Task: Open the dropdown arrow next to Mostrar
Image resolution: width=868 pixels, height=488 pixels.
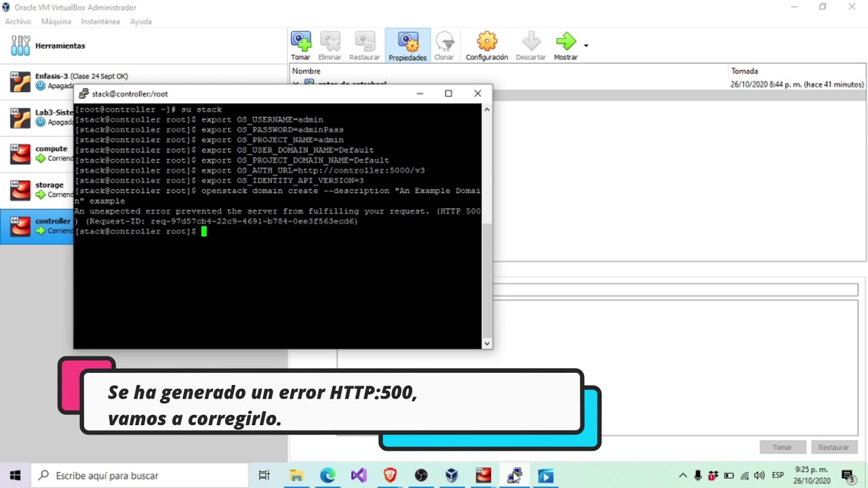Action: [586, 46]
